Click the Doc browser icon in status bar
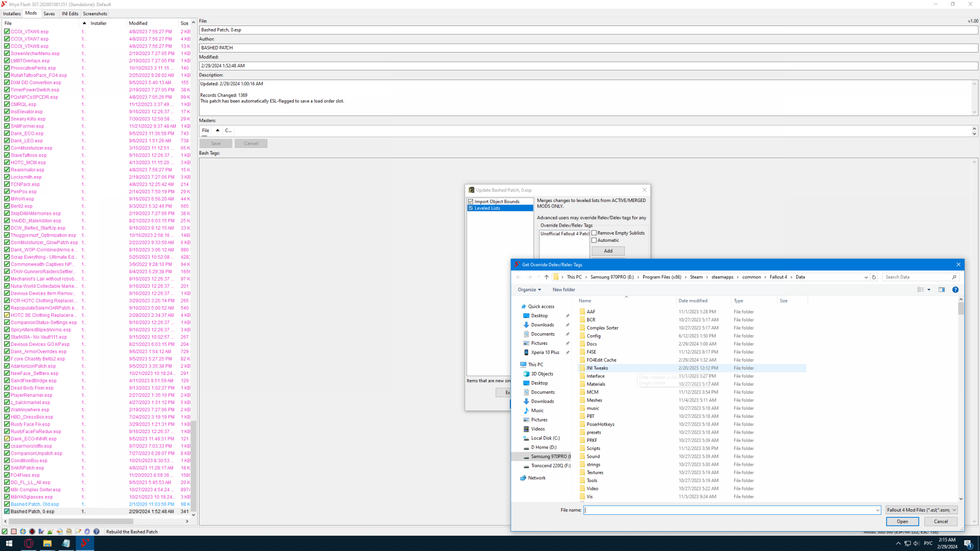Viewport: 980px width, 551px height. point(69,532)
